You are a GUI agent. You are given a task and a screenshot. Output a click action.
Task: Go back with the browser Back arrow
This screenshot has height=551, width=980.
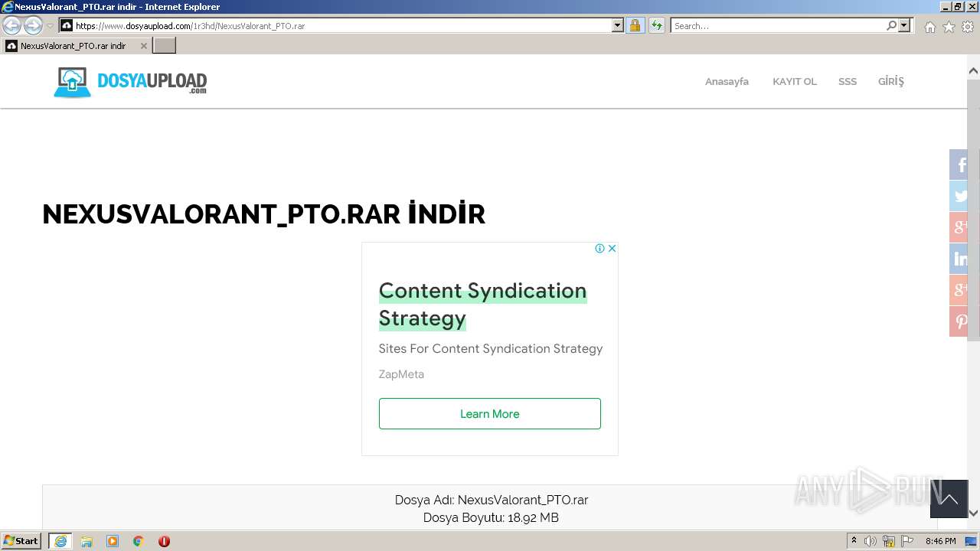click(11, 26)
